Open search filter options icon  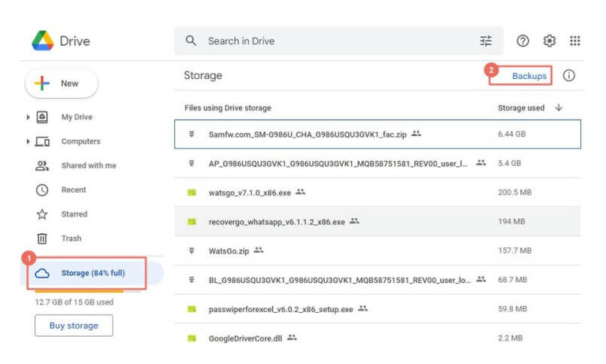tap(486, 41)
